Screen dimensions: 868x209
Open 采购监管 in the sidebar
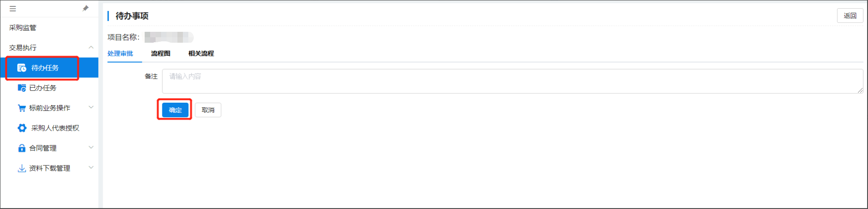point(23,28)
